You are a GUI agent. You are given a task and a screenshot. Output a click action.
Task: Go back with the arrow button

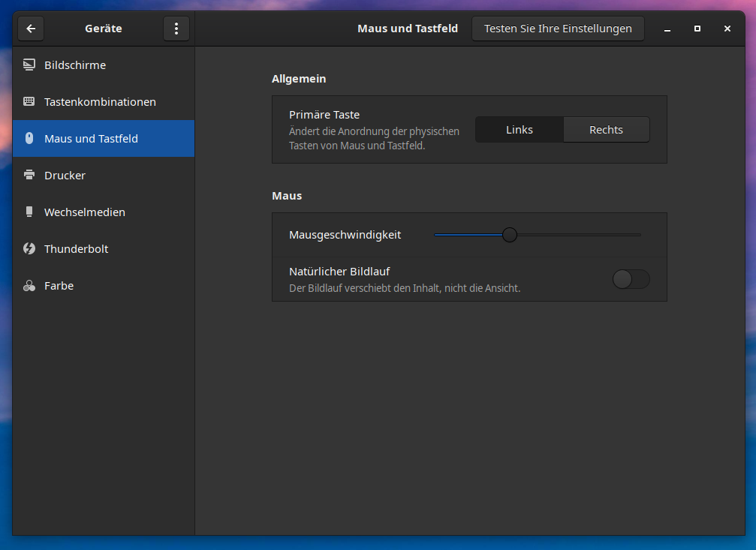point(31,29)
